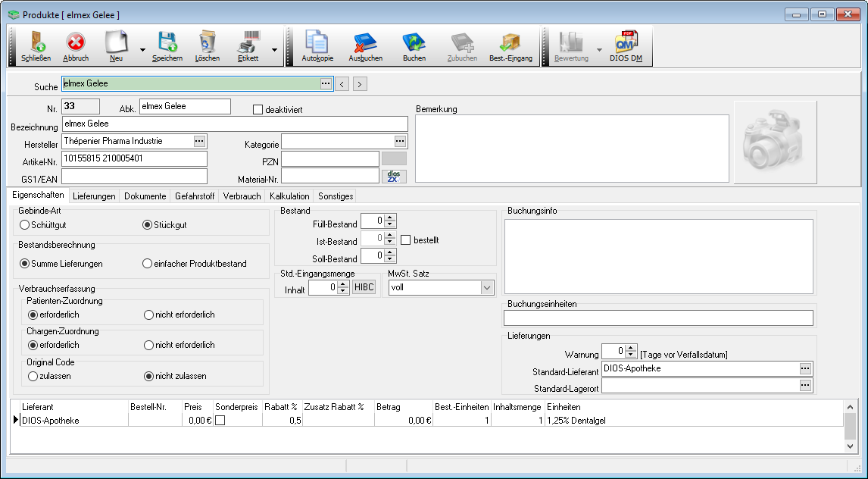Open the Bewertung chart icon

click(x=571, y=42)
